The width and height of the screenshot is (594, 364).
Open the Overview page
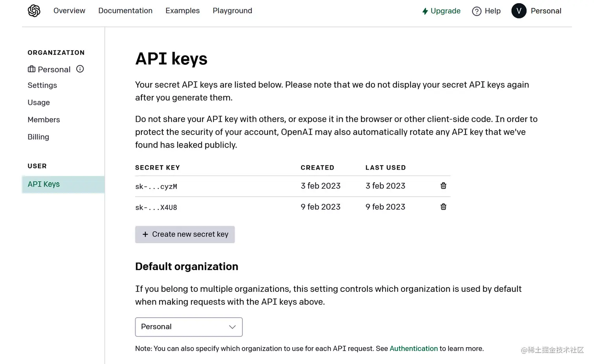tap(69, 11)
